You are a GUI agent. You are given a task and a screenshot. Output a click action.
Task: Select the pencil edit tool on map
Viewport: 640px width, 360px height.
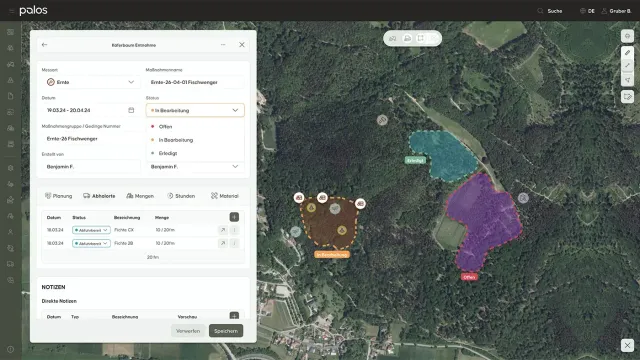pyautogui.click(x=627, y=53)
